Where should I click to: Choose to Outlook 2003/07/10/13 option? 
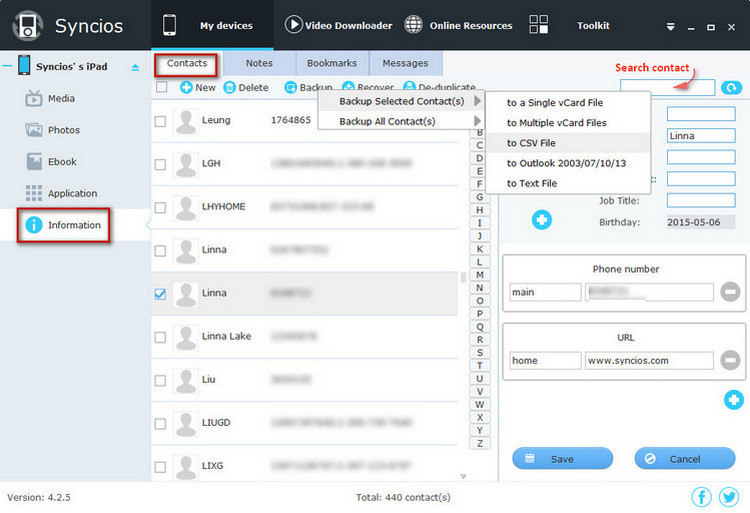[568, 163]
